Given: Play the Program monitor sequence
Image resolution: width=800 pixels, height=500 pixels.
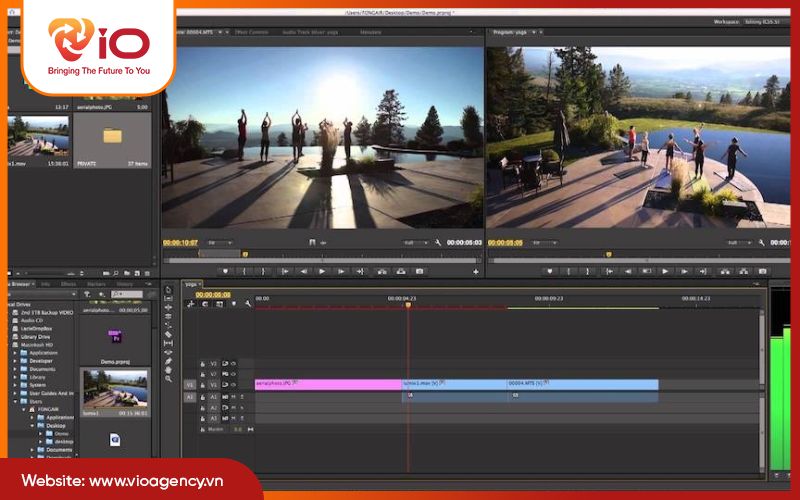Looking at the screenshot, I should pos(665,271).
